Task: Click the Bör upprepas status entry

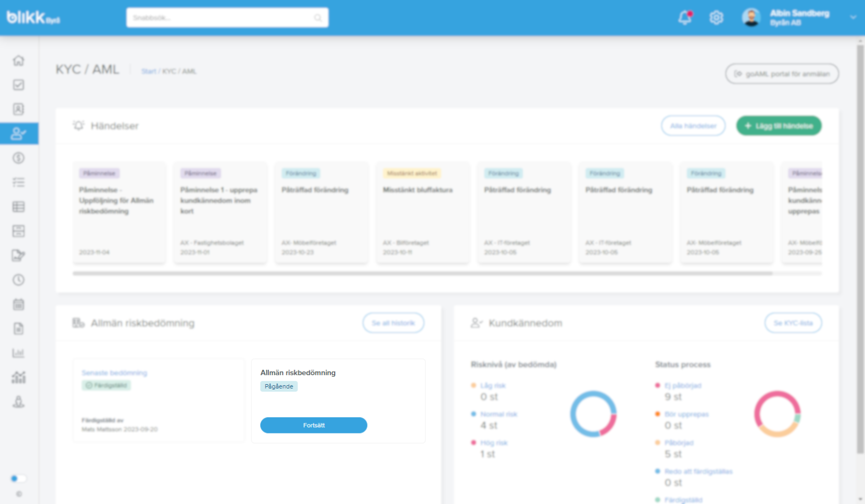Action: pyautogui.click(x=686, y=414)
